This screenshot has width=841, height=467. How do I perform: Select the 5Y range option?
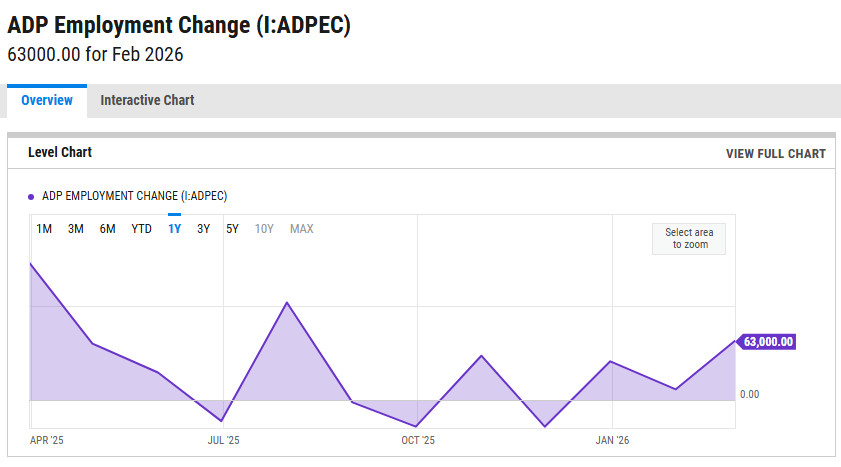point(232,229)
